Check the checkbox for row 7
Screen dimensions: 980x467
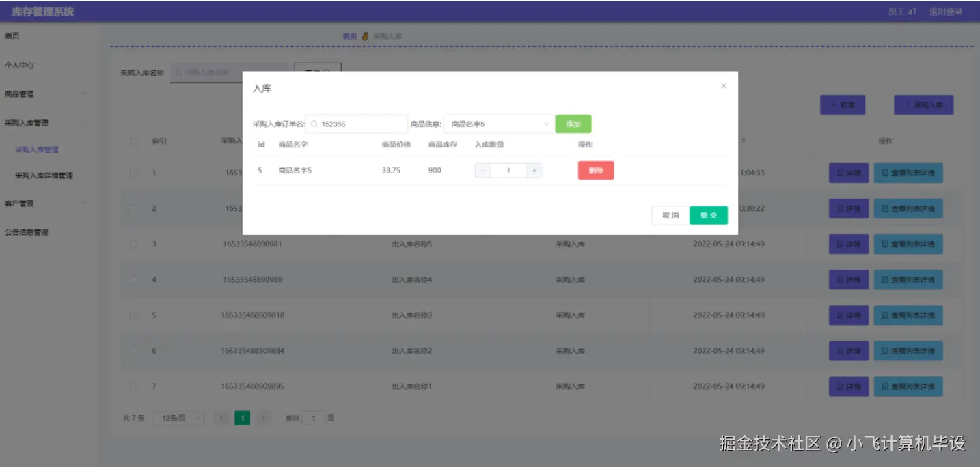[134, 386]
